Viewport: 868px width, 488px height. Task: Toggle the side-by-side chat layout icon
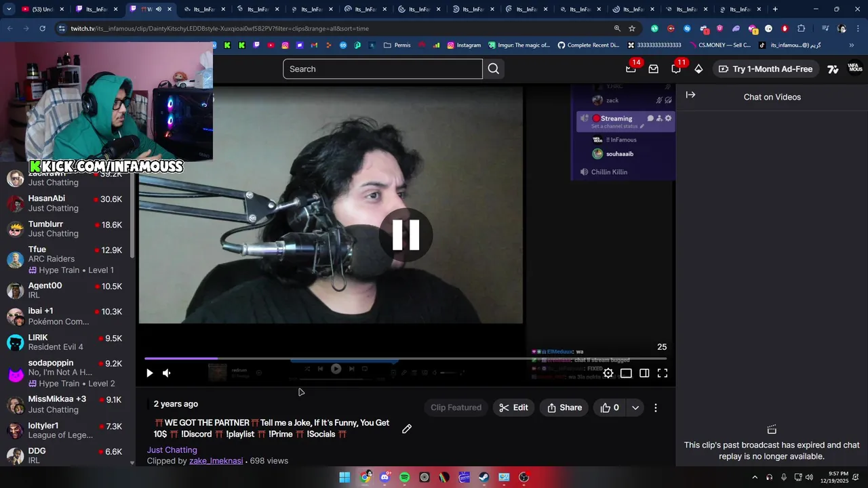pyautogui.click(x=644, y=373)
